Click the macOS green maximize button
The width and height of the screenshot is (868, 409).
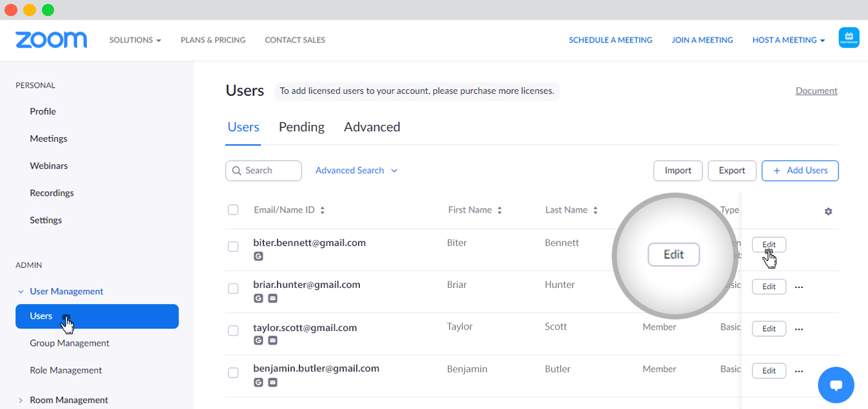point(48,10)
